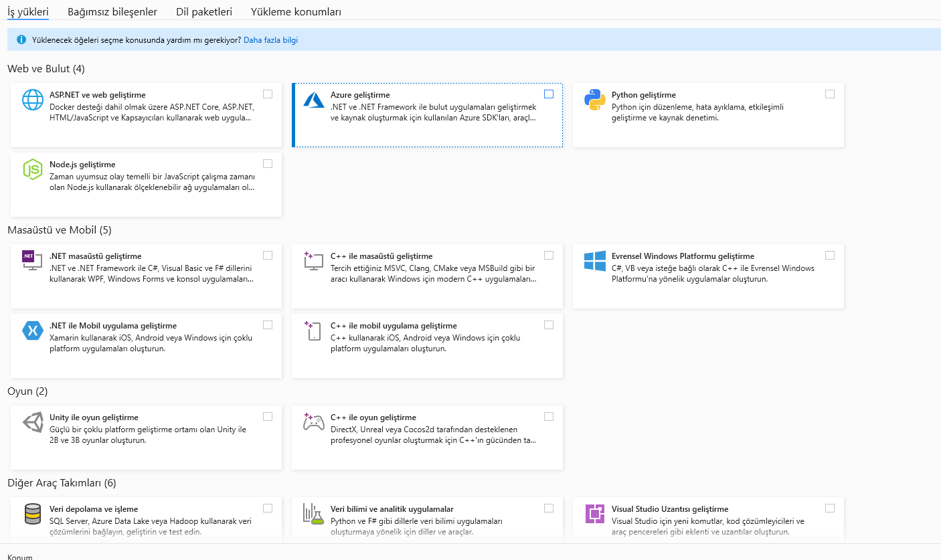Click the ASP.NET globe icon
The width and height of the screenshot is (941, 560).
pyautogui.click(x=32, y=100)
